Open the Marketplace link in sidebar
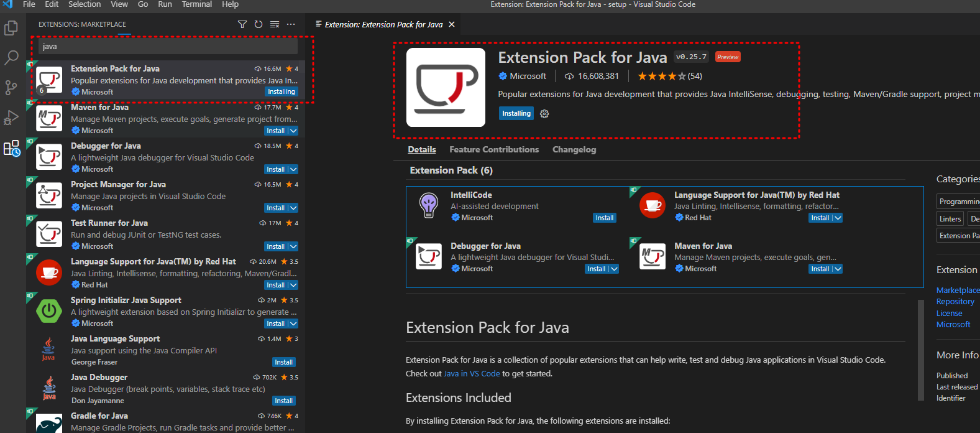980x433 pixels. click(958, 290)
